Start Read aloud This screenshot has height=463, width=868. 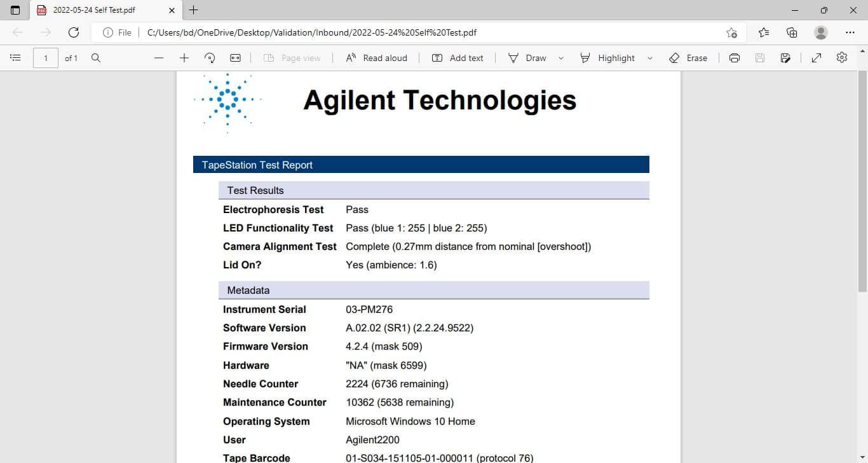[x=376, y=58]
